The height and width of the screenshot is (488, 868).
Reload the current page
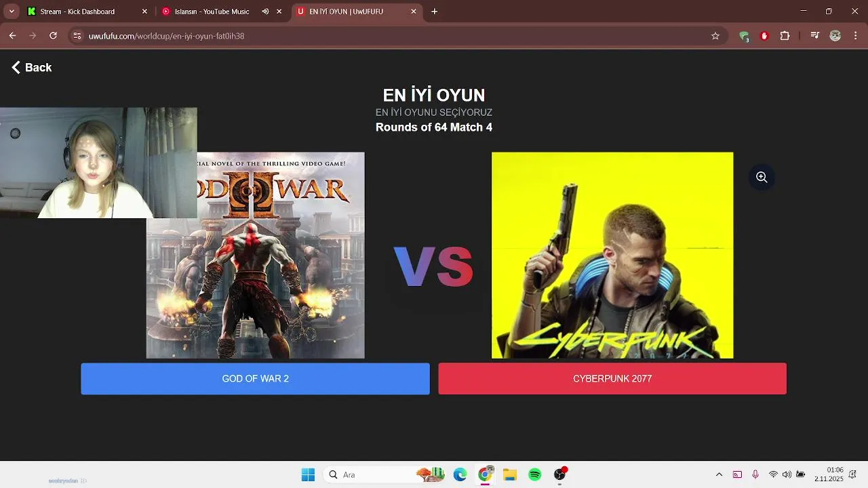[x=53, y=36]
